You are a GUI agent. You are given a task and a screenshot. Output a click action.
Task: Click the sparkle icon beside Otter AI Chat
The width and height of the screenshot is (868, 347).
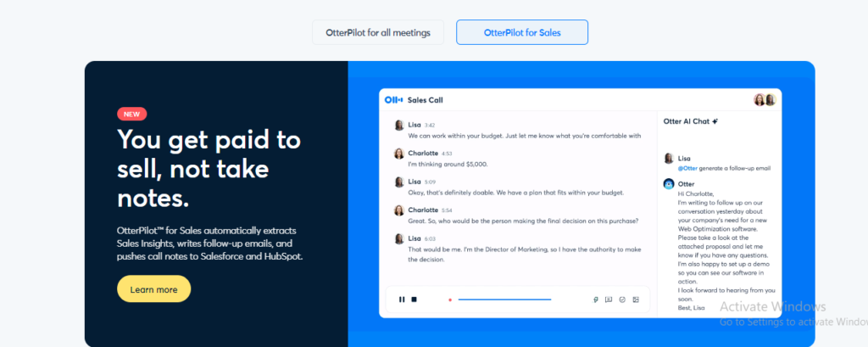tap(715, 120)
